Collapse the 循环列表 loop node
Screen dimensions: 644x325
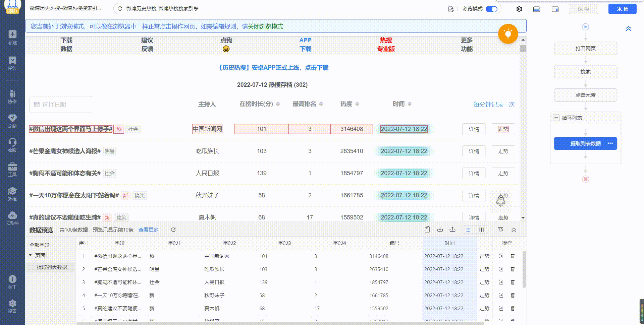556,118
